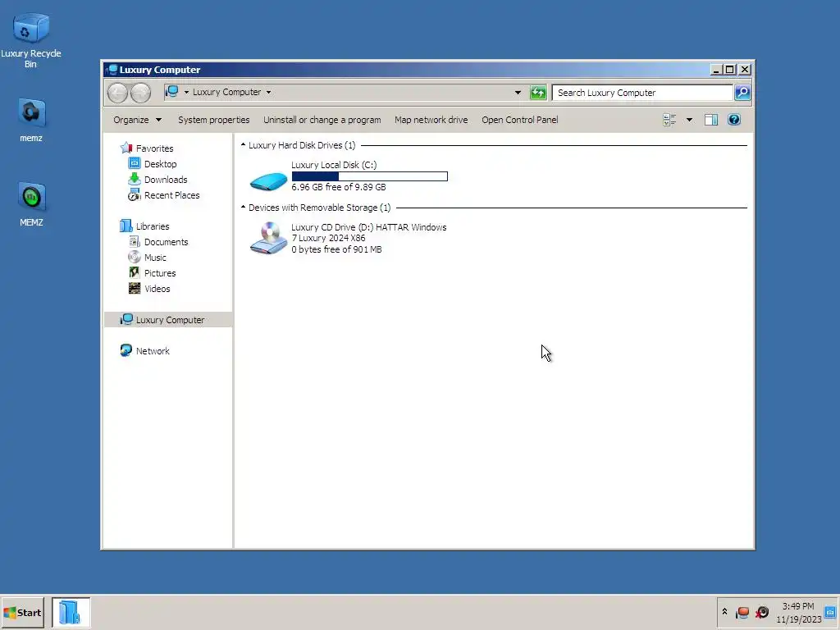Open the view options dropdown arrow
Image resolution: width=840 pixels, height=630 pixels.
tap(689, 120)
